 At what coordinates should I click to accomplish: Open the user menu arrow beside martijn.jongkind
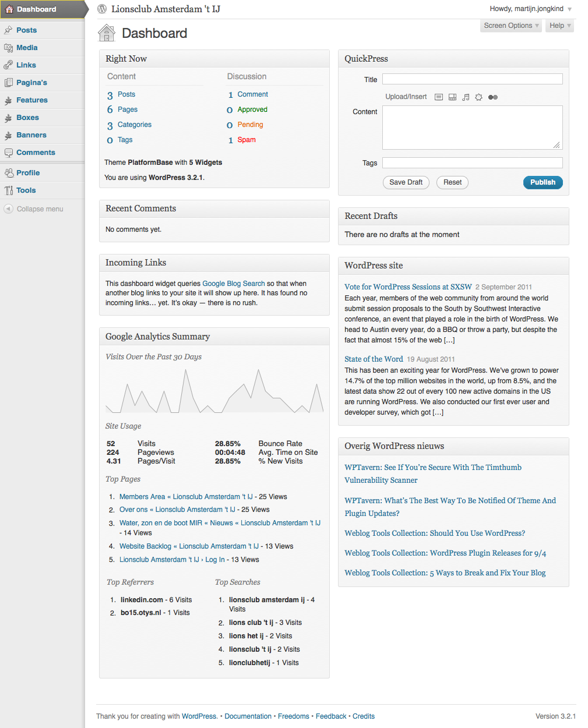point(569,9)
